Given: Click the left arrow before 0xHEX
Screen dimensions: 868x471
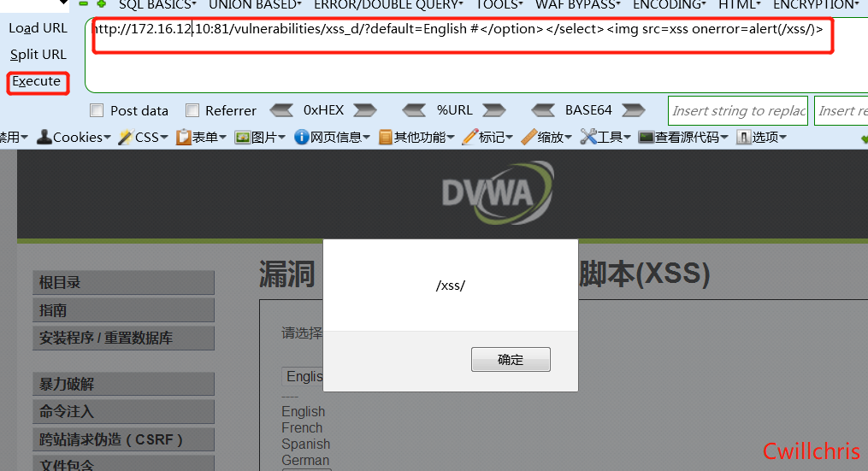Looking at the screenshot, I should [x=281, y=110].
